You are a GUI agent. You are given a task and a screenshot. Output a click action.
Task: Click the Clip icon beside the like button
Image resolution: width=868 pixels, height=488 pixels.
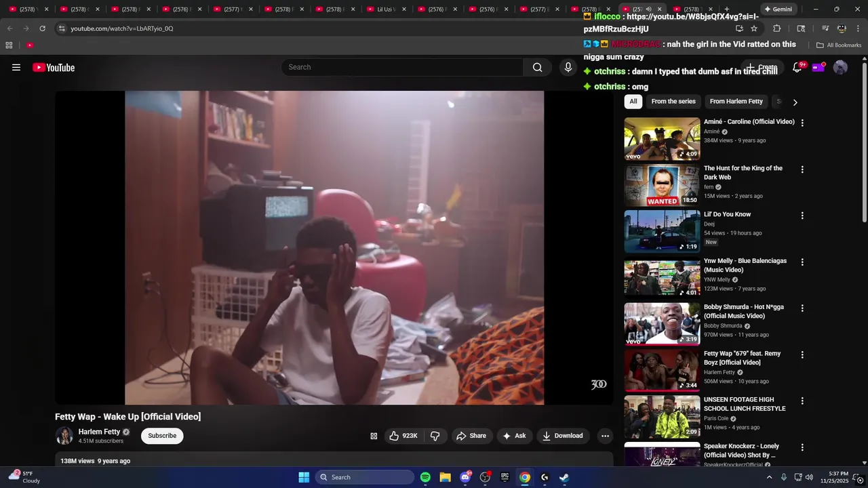[374, 436]
